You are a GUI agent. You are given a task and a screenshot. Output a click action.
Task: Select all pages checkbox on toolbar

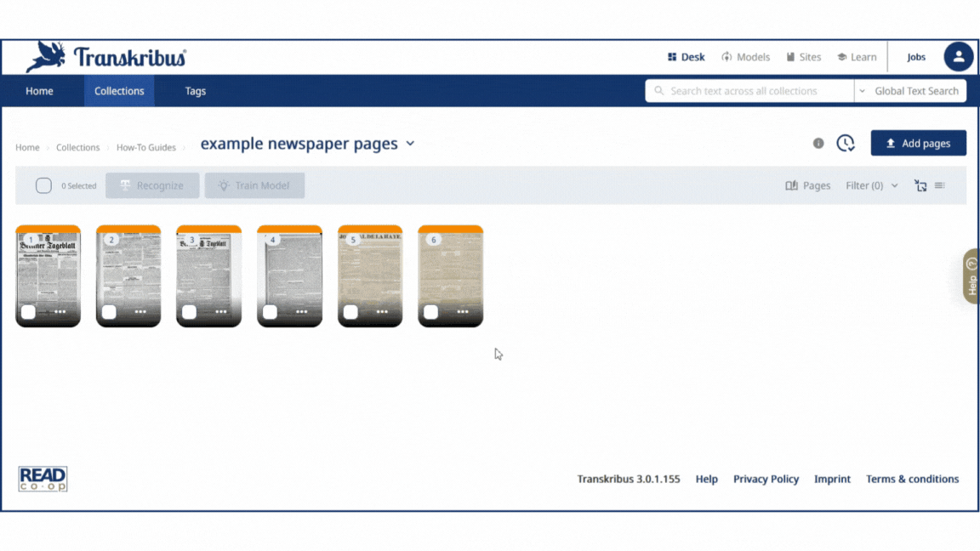[x=43, y=185]
